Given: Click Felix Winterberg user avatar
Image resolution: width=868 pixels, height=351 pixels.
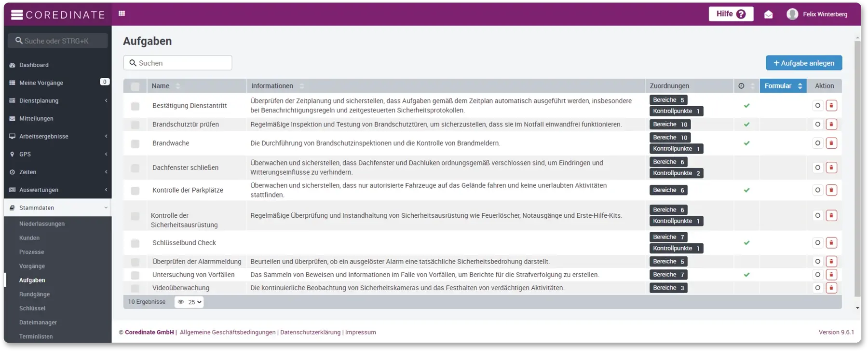Looking at the screenshot, I should coord(792,14).
